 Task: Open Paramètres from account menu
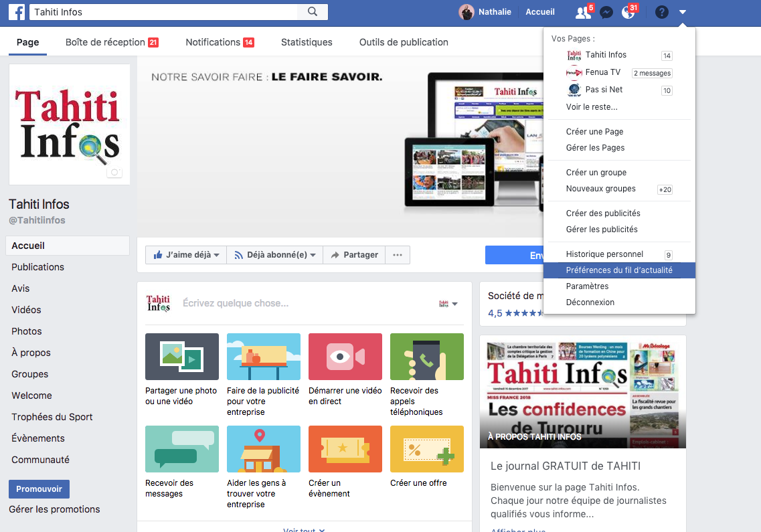coord(619,286)
